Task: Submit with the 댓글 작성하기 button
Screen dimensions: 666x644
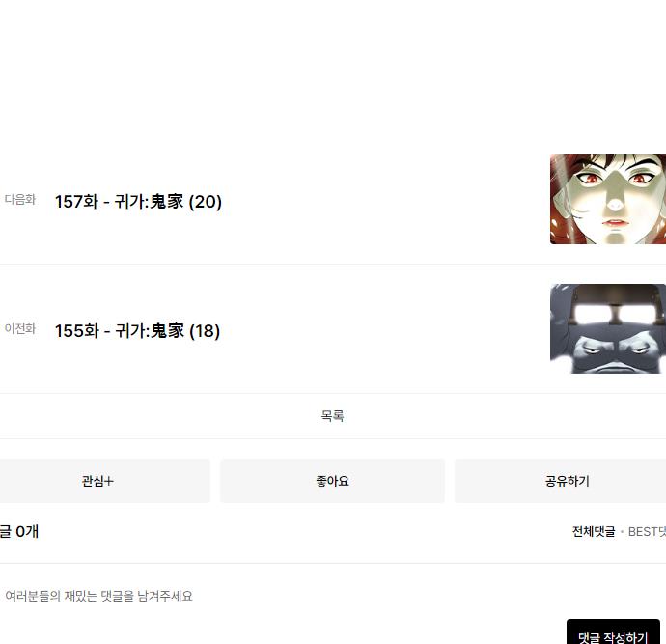Action: (613, 633)
